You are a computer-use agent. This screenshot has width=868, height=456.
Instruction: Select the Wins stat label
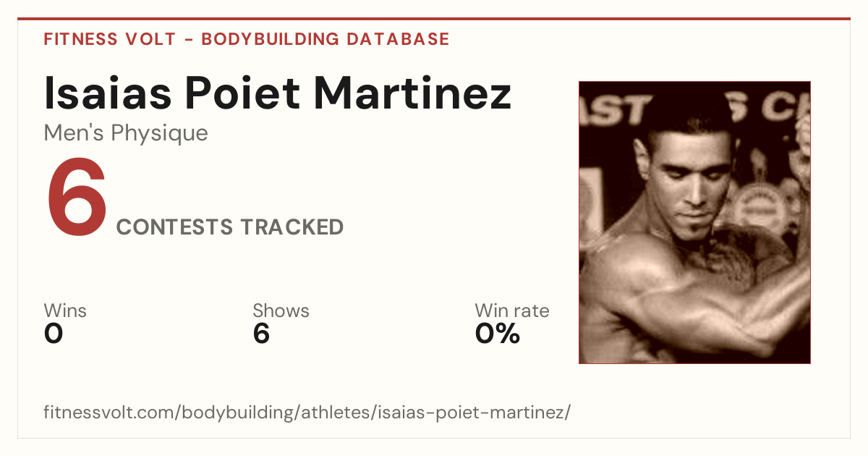tap(65, 311)
